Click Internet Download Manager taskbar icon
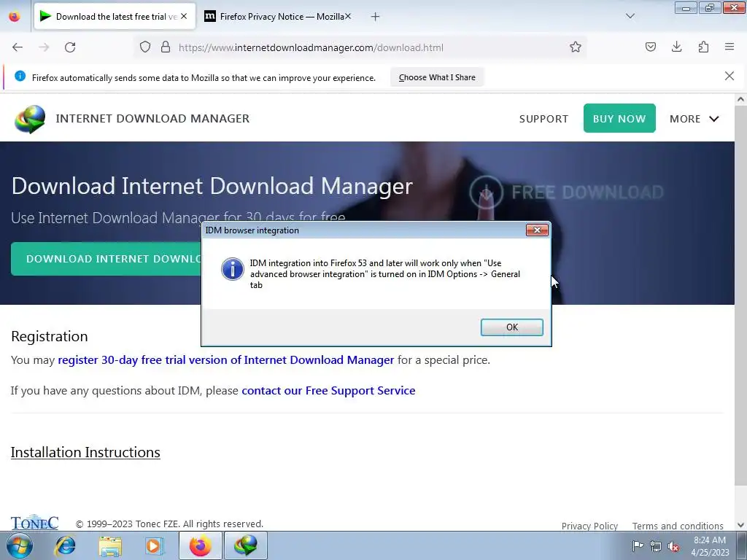Image resolution: width=747 pixels, height=560 pixels. tap(245, 545)
